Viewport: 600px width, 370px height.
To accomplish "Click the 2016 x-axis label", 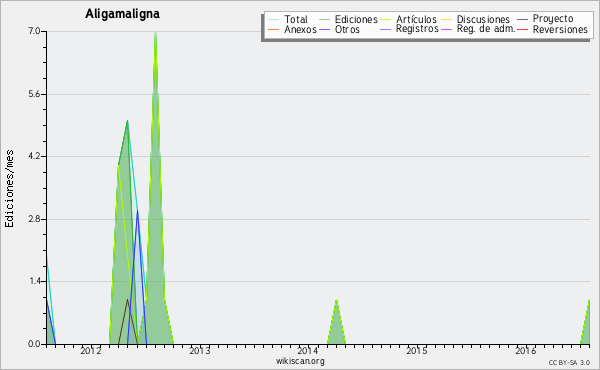I will [526, 350].
